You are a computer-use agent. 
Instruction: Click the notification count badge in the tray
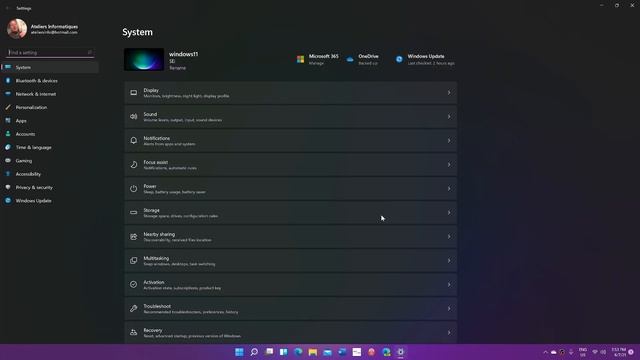click(x=631, y=352)
